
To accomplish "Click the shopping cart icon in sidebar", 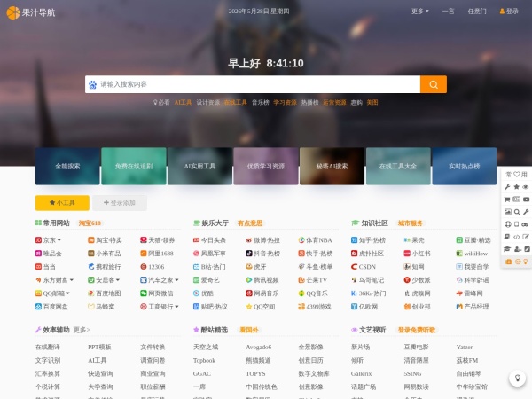I will [x=507, y=199].
